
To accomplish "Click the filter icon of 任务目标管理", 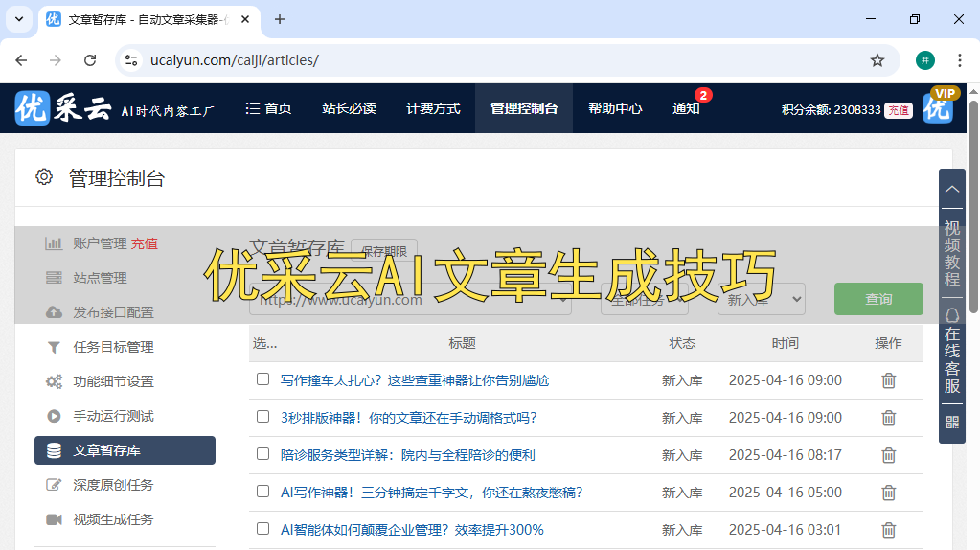I will [54, 347].
